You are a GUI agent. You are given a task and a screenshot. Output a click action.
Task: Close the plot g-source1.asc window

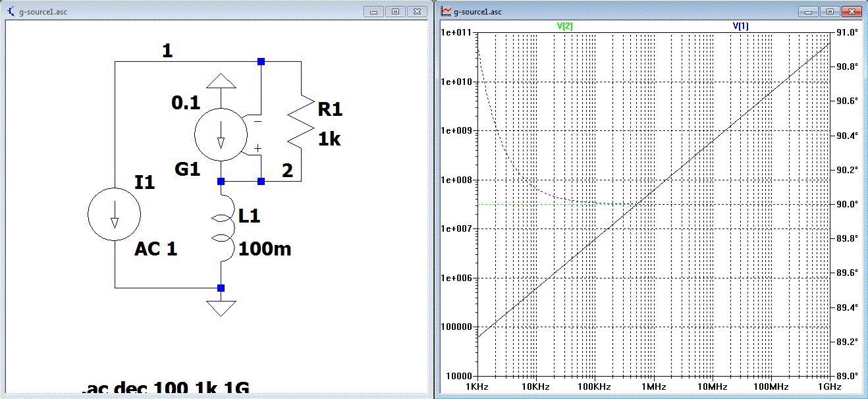point(852,11)
